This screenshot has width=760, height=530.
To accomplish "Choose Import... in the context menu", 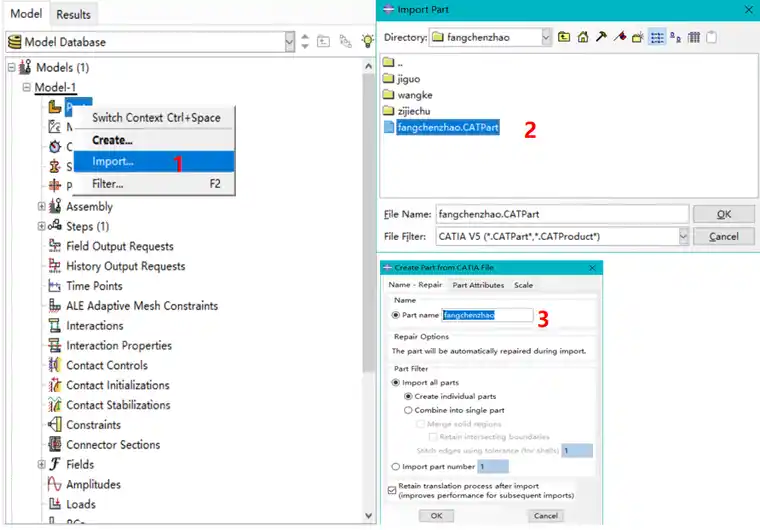I will click(154, 161).
